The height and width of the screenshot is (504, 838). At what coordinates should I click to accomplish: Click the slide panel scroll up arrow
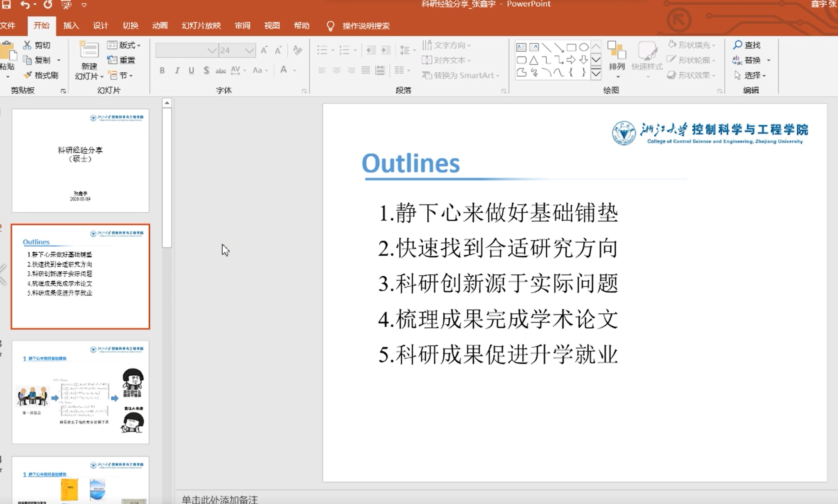pyautogui.click(x=167, y=103)
